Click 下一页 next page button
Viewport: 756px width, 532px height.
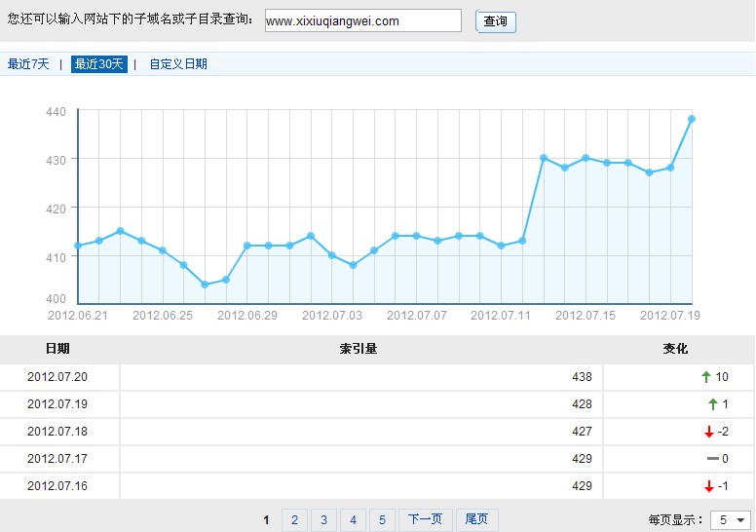click(x=424, y=520)
